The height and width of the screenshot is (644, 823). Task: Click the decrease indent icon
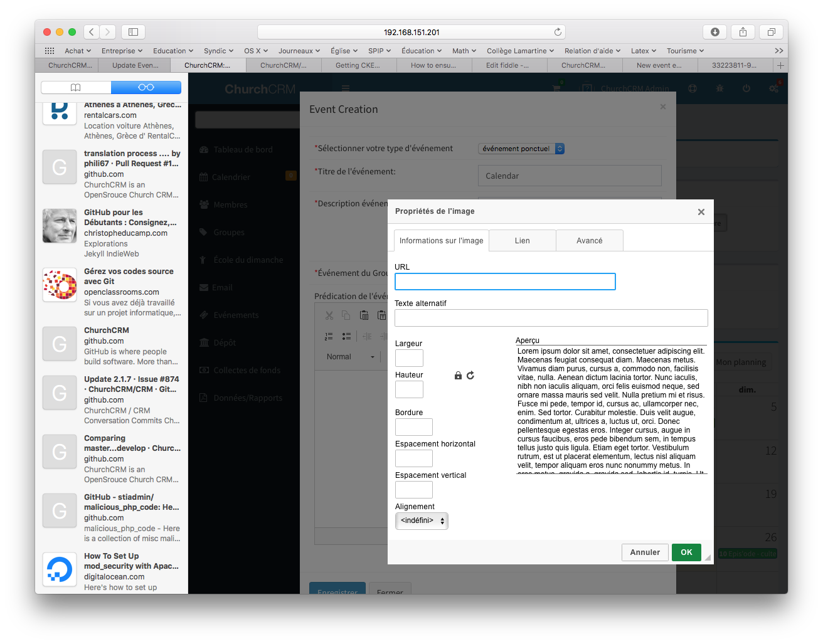click(x=368, y=337)
